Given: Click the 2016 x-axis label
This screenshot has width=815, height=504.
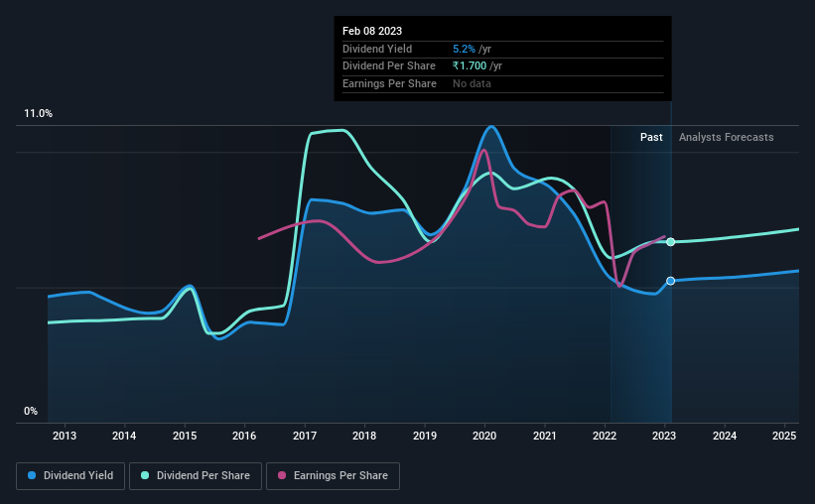Looking at the screenshot, I should coord(244,436).
